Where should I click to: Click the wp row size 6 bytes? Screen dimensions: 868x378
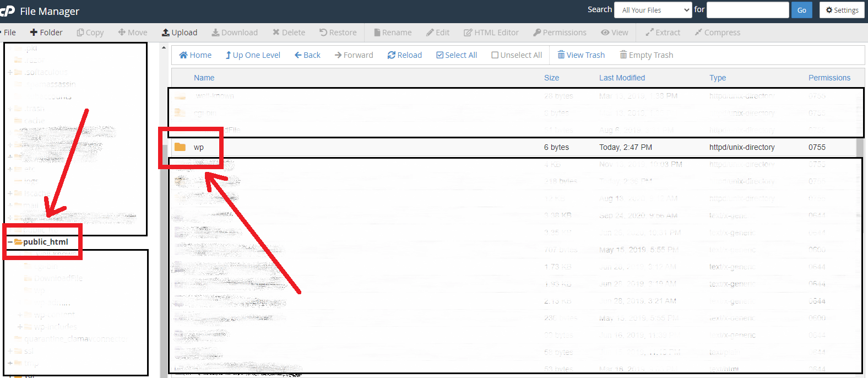pos(556,147)
